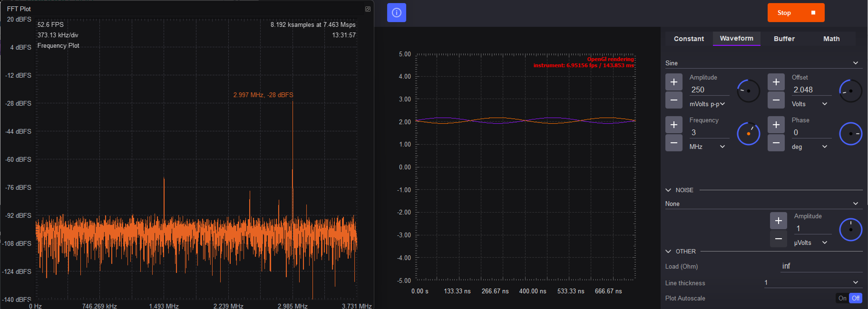The height and width of the screenshot is (309, 868).
Task: Turn Plot Autoscale On
Action: coord(842,298)
